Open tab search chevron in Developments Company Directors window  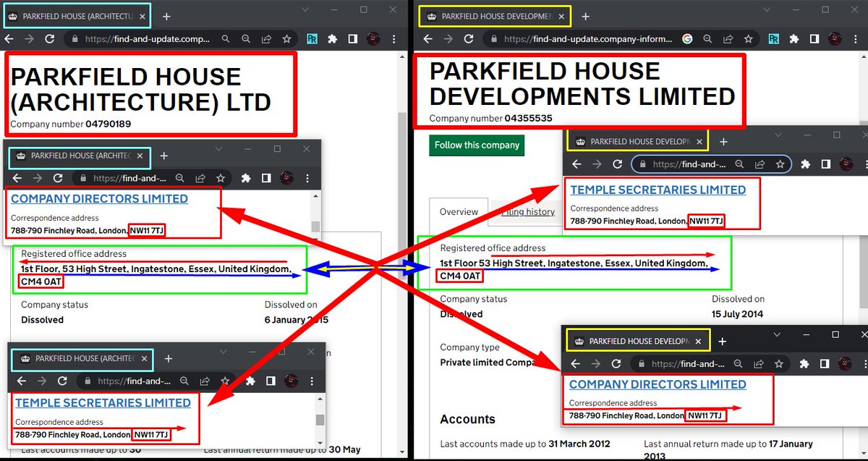(x=778, y=335)
